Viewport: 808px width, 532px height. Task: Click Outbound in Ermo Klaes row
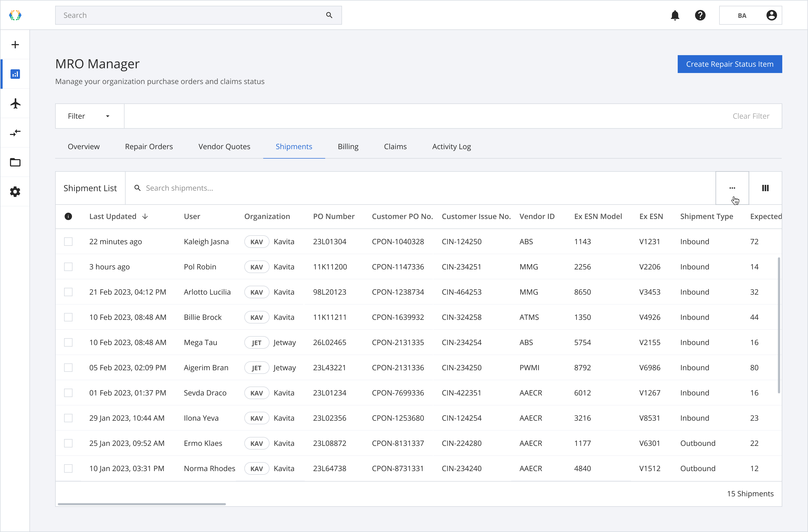click(x=698, y=443)
